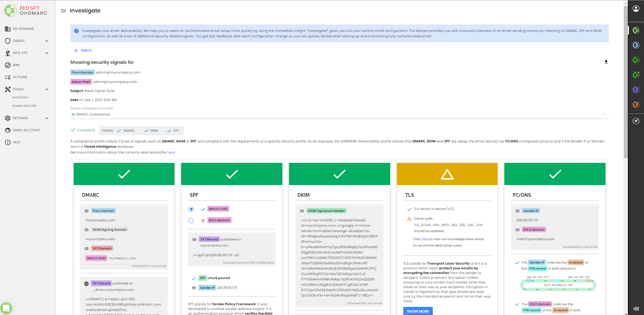The image size is (644, 315).
Task: Click the envelope icon beside DKIM Signature Header
Action: coord(302,211)
